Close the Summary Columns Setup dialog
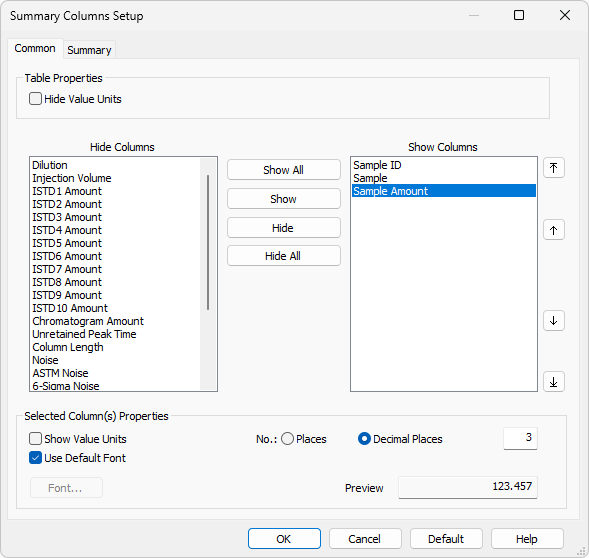Viewport: 589px width, 558px height. pos(565,15)
